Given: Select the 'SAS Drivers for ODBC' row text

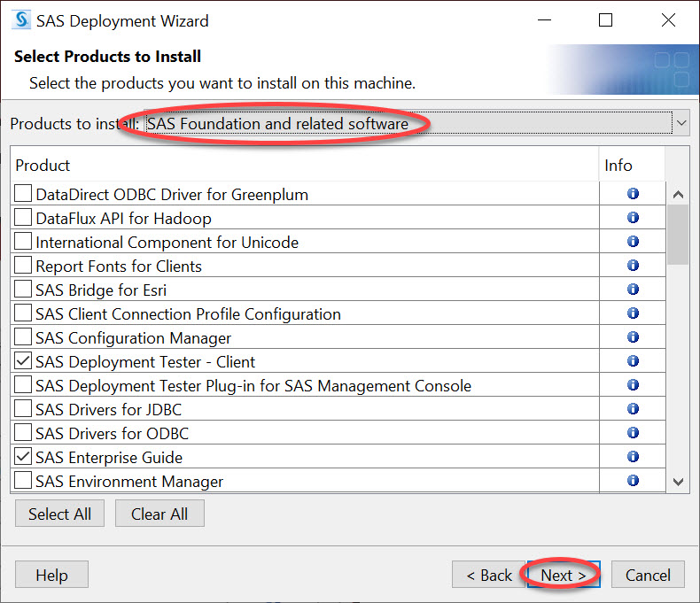Looking at the screenshot, I should tap(112, 434).
